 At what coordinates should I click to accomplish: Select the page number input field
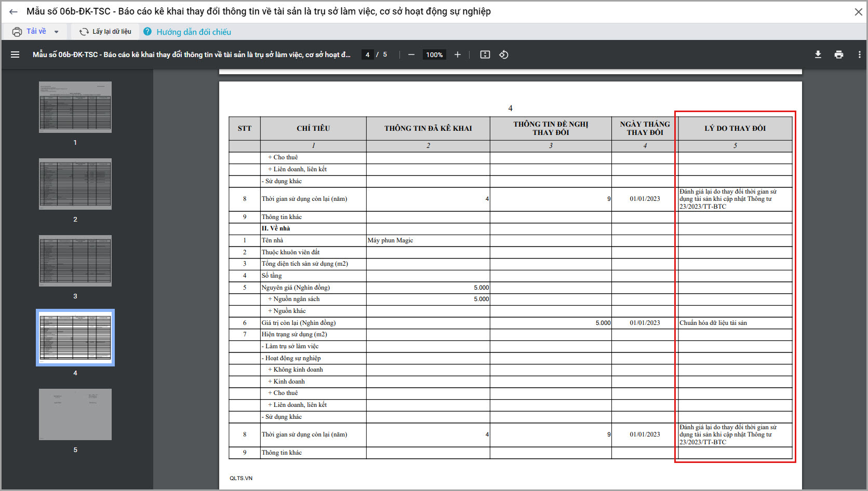point(367,54)
